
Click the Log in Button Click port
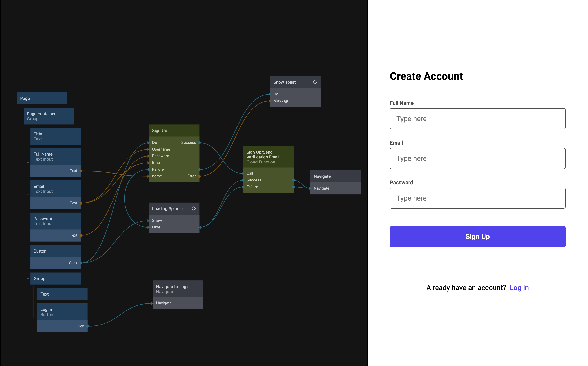(x=87, y=326)
